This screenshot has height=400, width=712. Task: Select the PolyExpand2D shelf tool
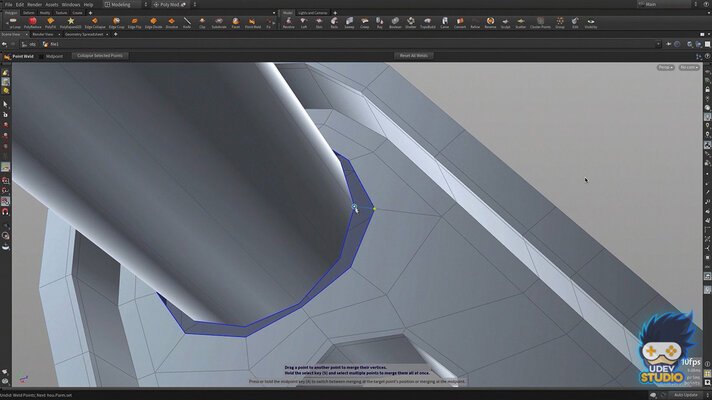tap(70, 23)
